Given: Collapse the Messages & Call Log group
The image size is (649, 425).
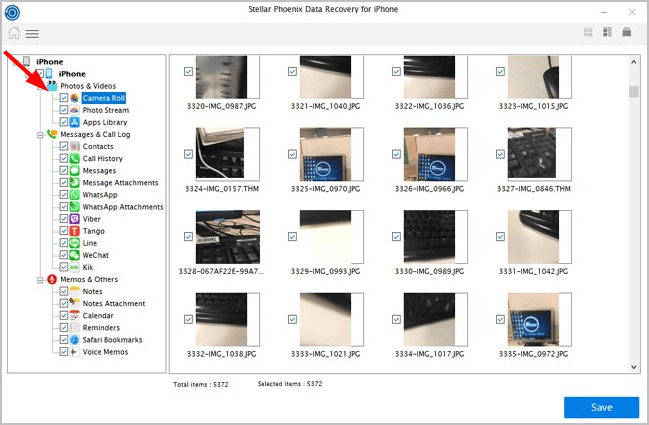Looking at the screenshot, I should (x=40, y=135).
